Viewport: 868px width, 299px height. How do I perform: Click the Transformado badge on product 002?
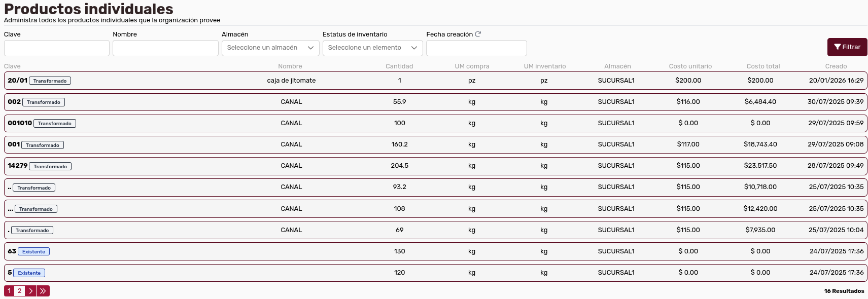(44, 102)
